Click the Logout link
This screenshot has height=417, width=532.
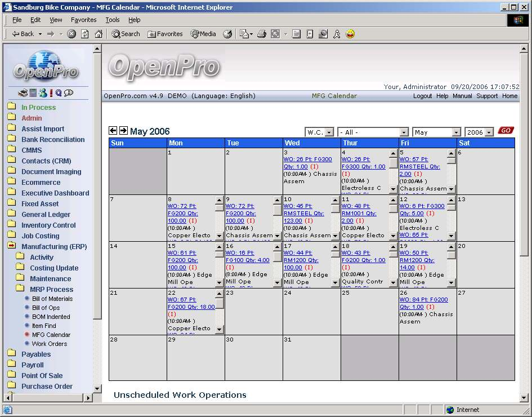[x=422, y=96]
